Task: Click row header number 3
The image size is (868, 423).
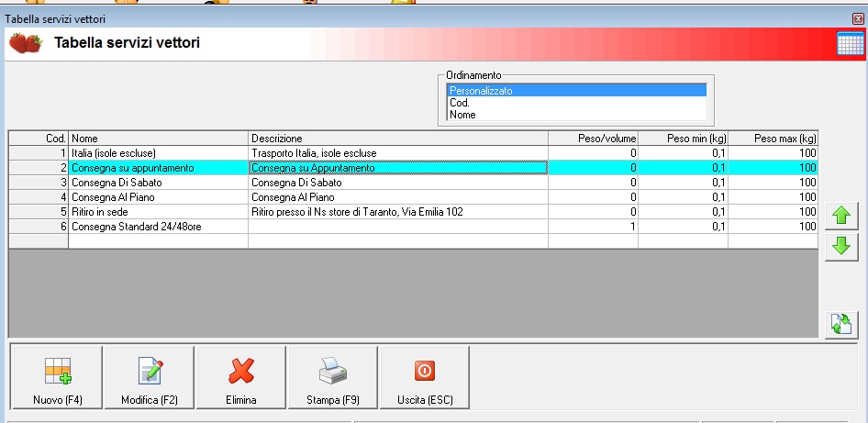Action: [x=39, y=183]
